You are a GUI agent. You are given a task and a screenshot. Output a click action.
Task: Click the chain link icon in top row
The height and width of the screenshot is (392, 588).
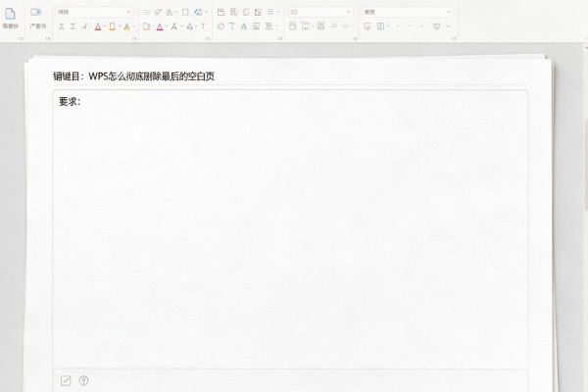(x=198, y=13)
